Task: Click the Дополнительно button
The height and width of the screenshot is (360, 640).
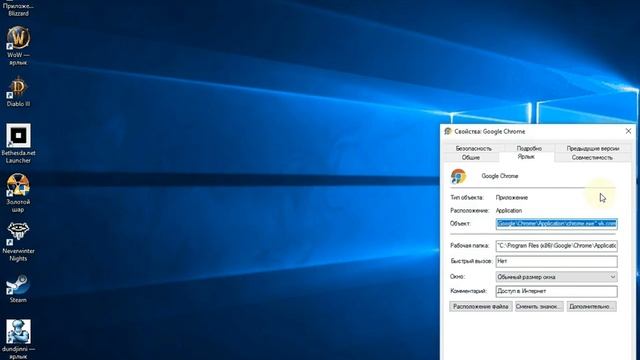Action: [x=591, y=306]
